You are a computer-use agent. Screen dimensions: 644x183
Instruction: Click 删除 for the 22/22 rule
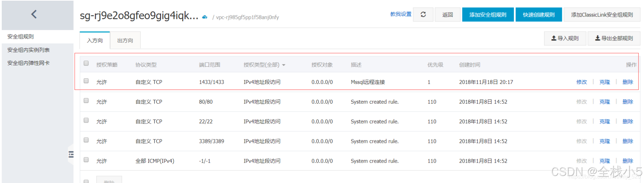[x=628, y=121]
